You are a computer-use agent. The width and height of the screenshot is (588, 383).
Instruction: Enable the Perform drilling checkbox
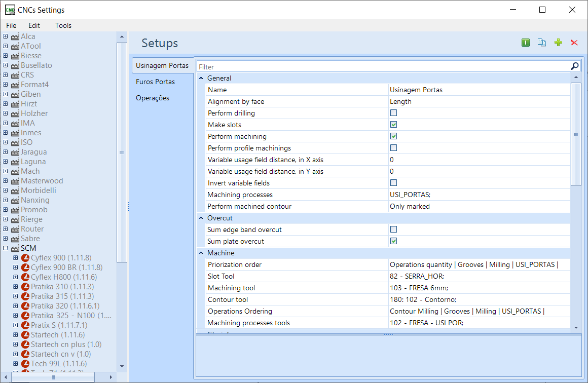tap(393, 113)
